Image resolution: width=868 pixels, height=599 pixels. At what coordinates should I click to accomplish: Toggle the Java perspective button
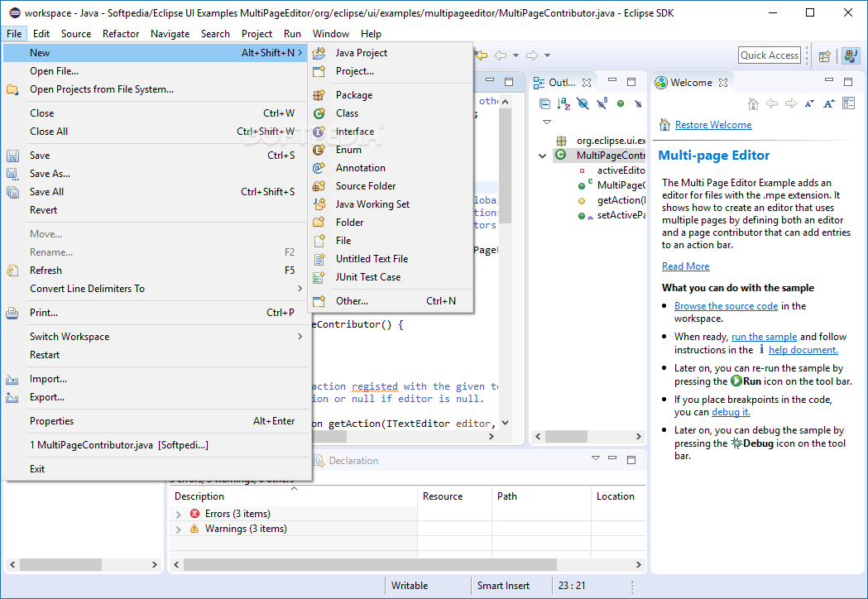click(x=851, y=55)
